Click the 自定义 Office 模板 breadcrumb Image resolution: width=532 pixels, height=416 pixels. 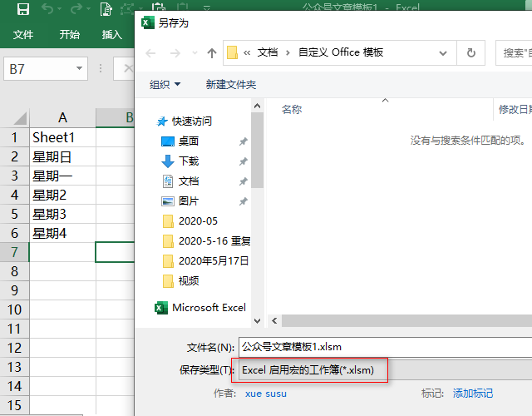click(341, 52)
